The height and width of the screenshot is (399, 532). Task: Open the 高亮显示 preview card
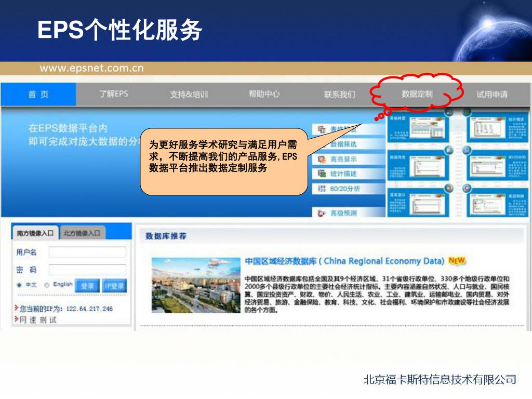pos(418,203)
